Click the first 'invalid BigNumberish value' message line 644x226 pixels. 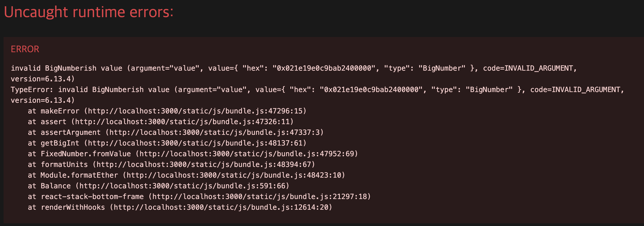tap(293, 68)
